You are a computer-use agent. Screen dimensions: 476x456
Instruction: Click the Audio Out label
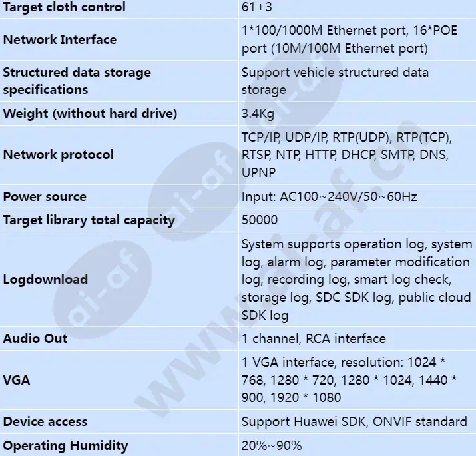(x=35, y=339)
